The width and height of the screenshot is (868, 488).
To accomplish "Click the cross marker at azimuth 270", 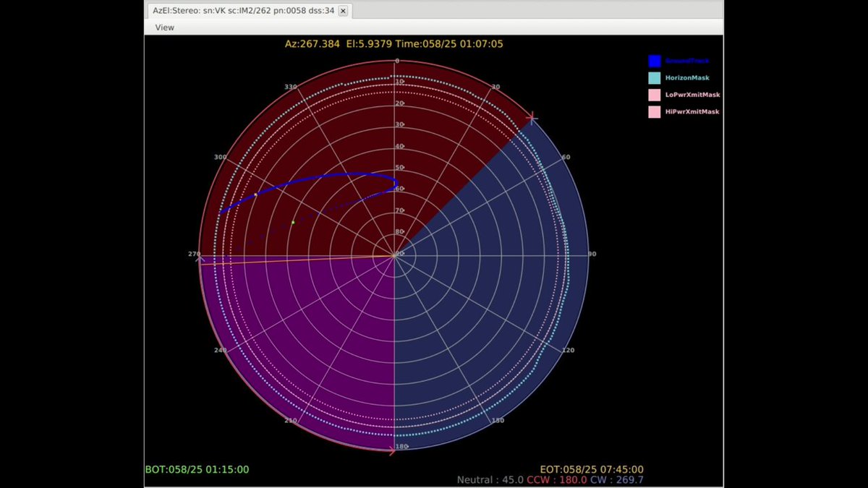I will (200, 259).
